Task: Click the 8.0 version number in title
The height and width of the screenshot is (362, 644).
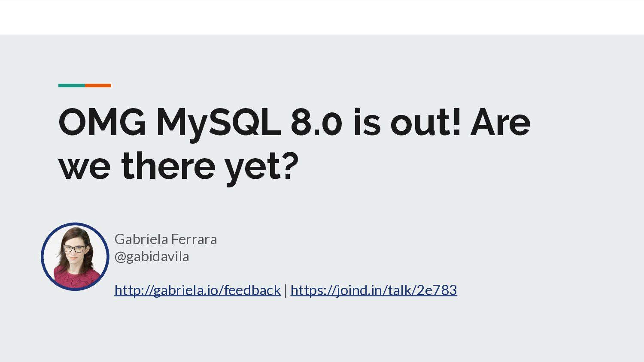Action: pyautogui.click(x=316, y=122)
